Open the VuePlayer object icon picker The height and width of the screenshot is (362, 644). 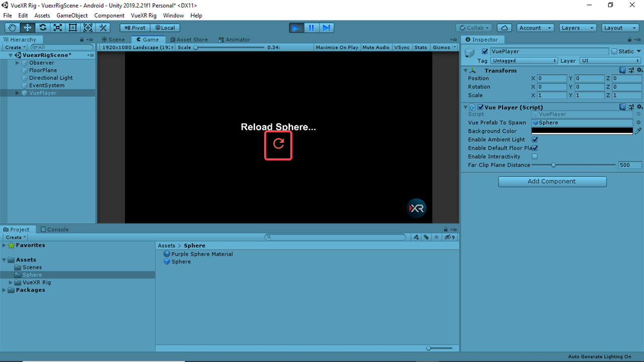470,53
